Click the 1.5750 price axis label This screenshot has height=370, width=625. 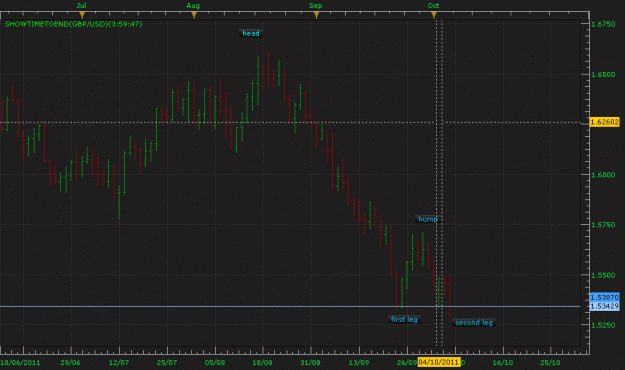point(603,225)
